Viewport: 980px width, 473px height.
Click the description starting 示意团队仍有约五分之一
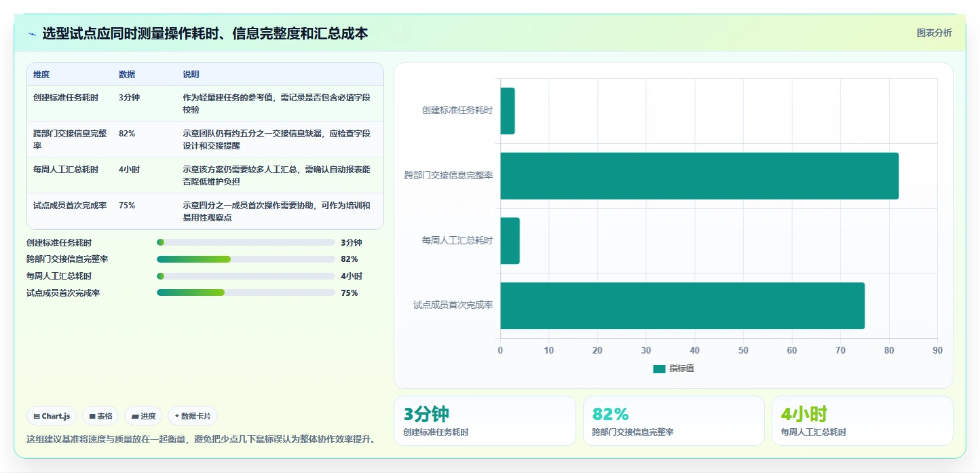click(x=277, y=140)
